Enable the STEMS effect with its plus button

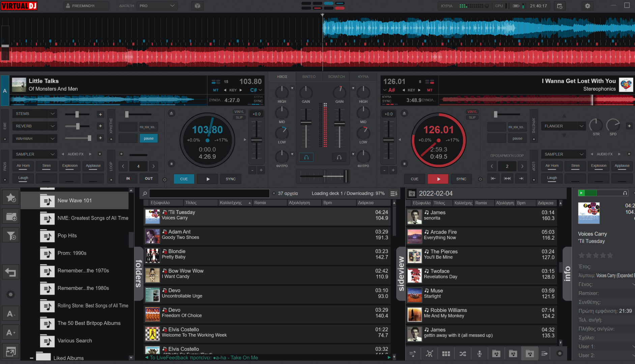(x=100, y=114)
